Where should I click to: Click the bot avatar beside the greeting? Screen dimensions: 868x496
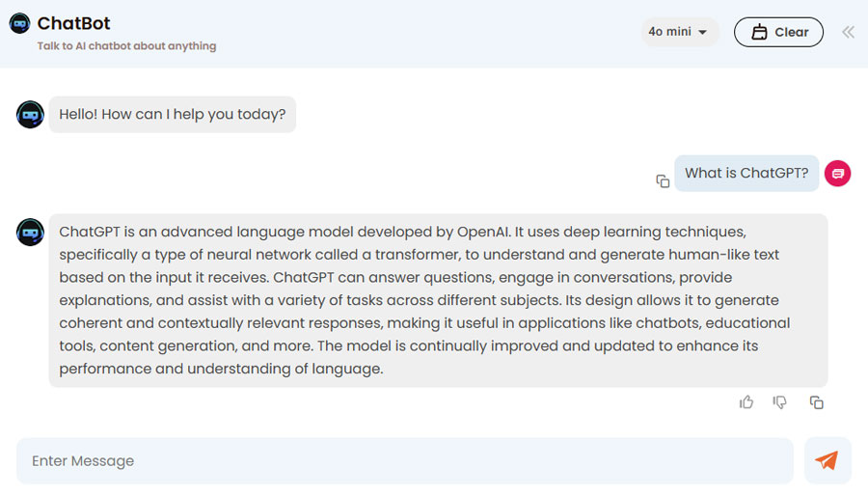coord(30,115)
